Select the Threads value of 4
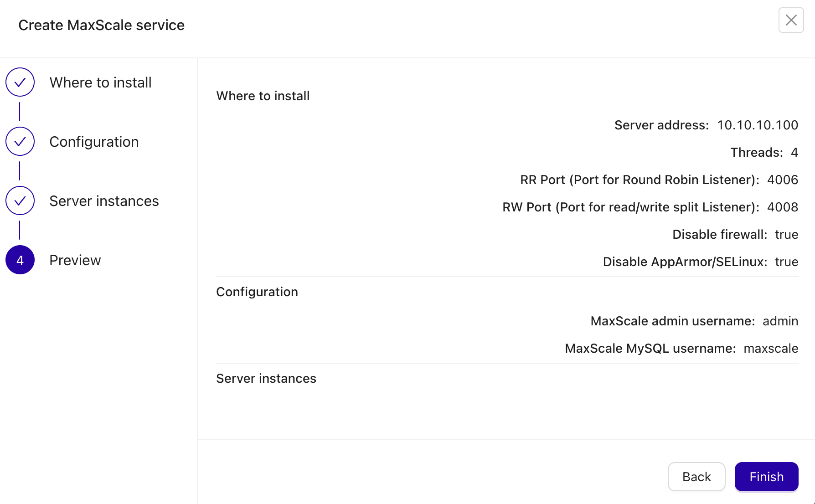 794,152
